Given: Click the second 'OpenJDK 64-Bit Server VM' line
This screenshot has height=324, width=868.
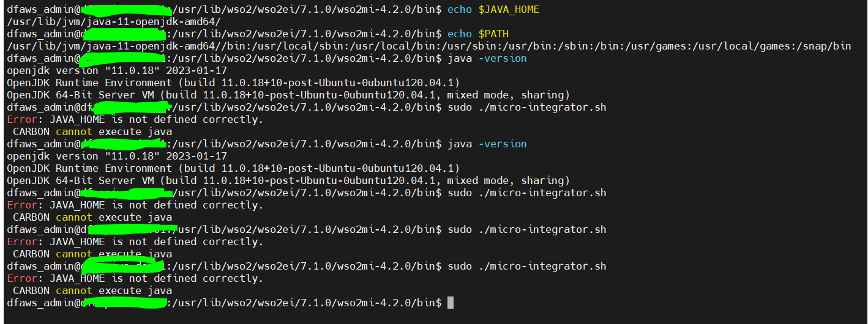Looking at the screenshot, I should [288, 181].
